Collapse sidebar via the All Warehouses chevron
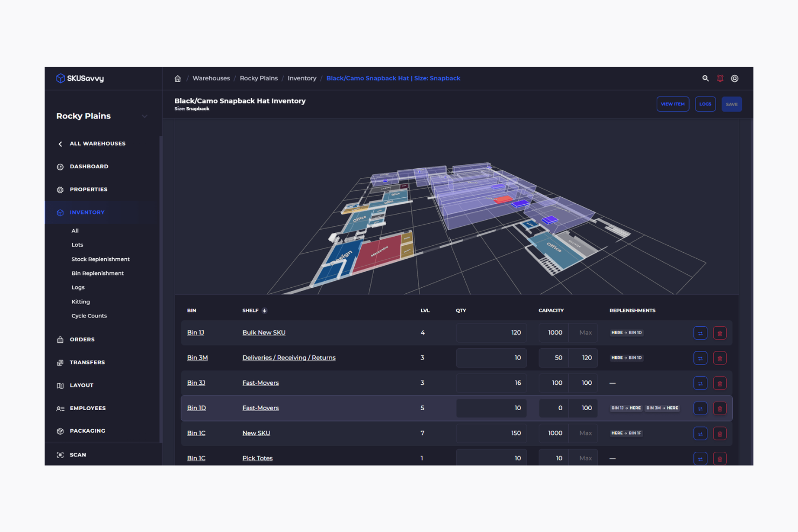This screenshot has height=532, width=798. (60, 143)
